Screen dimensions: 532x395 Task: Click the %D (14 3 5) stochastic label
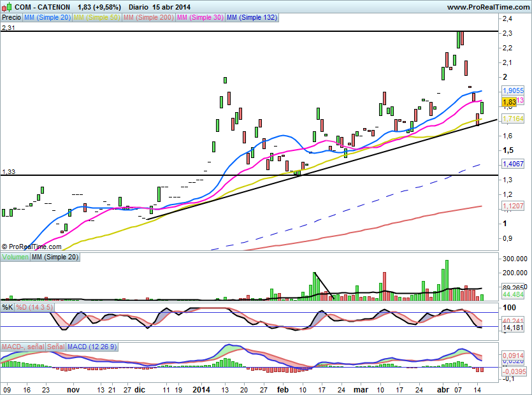point(34,307)
